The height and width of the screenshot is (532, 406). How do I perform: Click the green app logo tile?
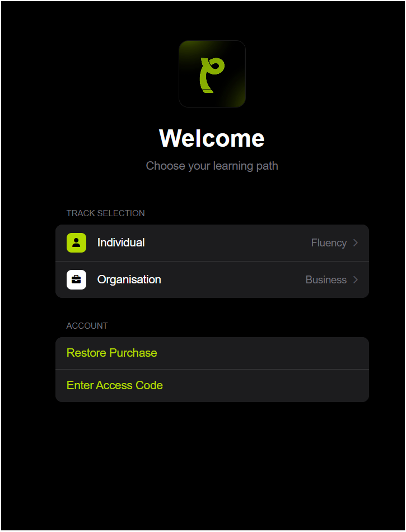click(212, 74)
